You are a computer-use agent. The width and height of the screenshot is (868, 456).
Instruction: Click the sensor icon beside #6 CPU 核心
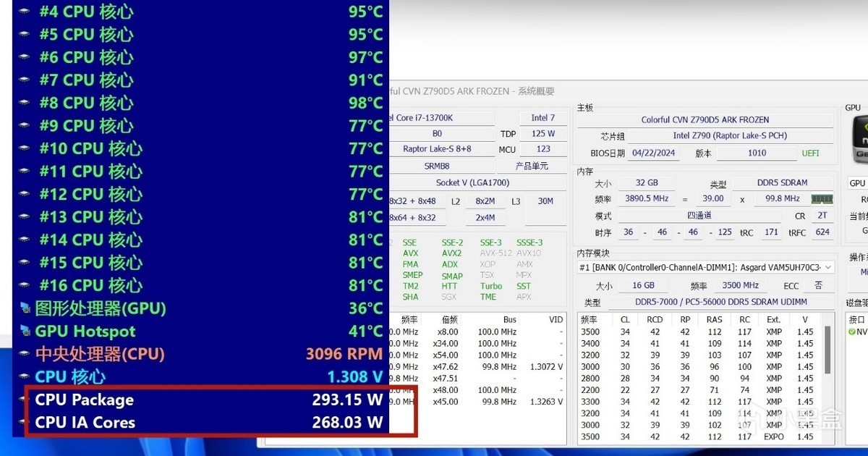[x=25, y=58]
